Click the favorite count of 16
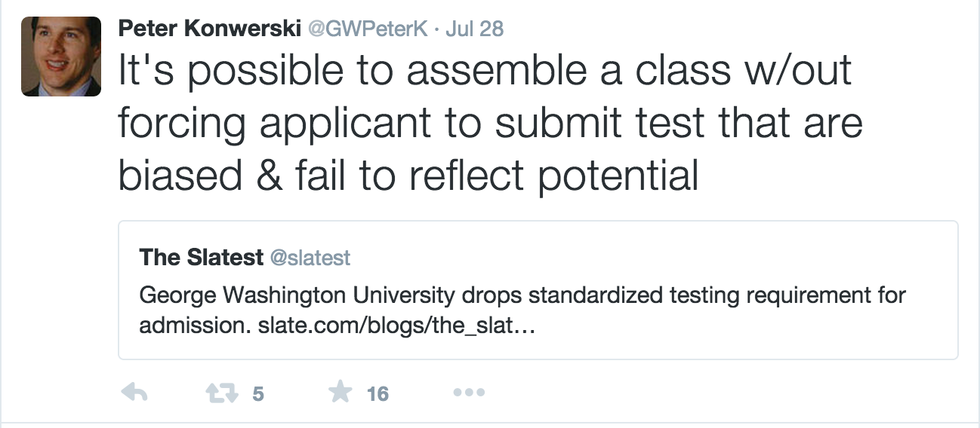The width and height of the screenshot is (980, 428). 377,394
